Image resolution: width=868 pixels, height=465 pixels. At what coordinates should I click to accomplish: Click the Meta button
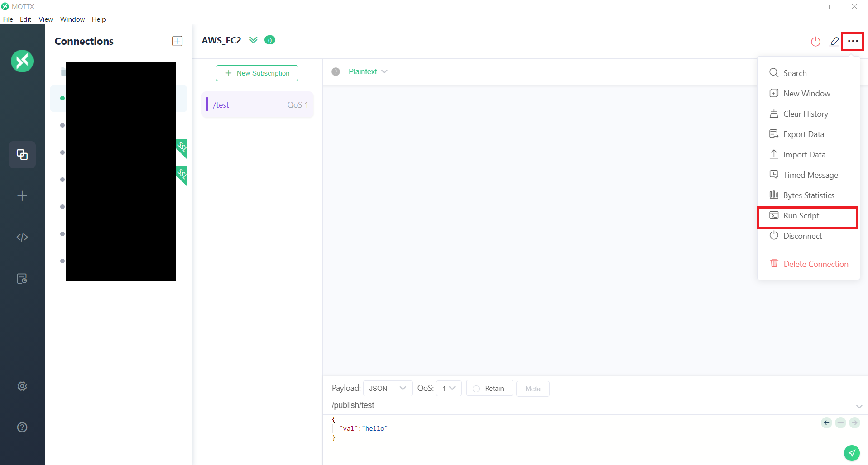533,389
